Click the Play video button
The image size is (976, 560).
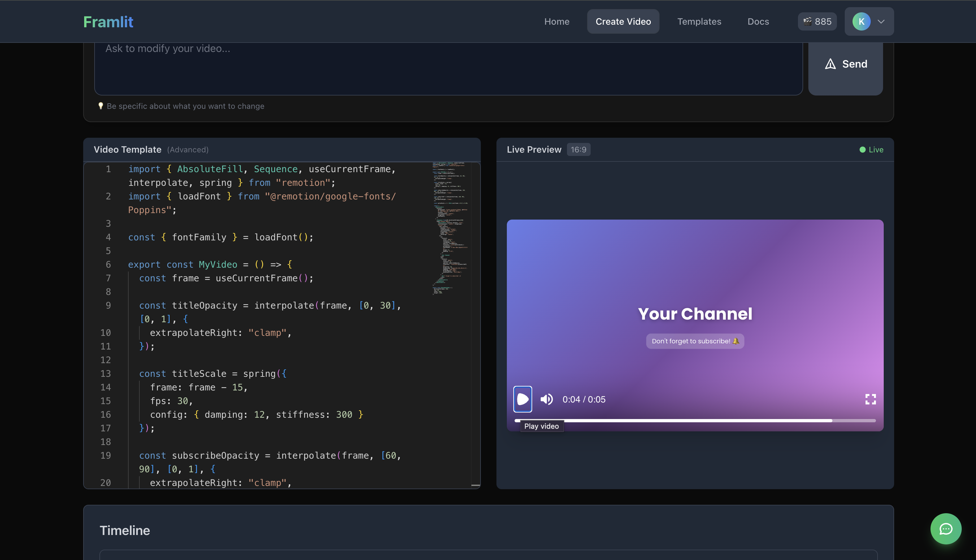tap(522, 399)
